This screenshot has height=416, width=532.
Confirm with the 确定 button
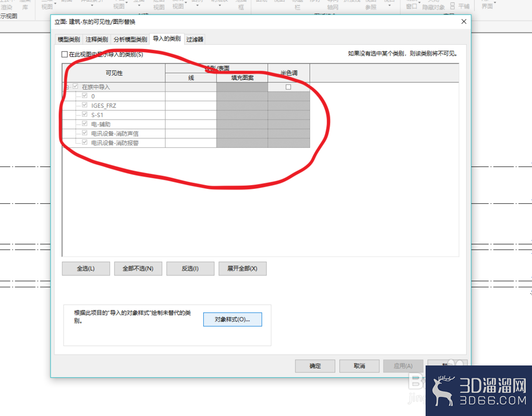[315, 366]
